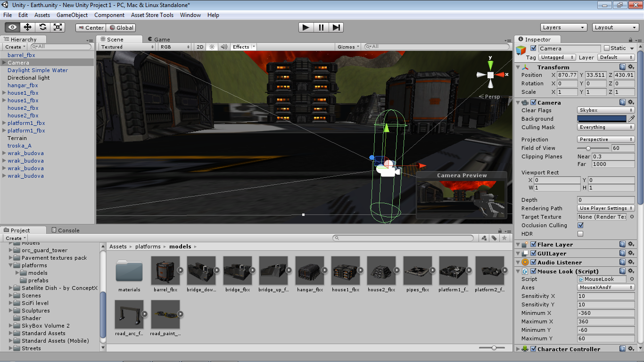This screenshot has width=644, height=362.
Task: Pause the game playback
Action: (321, 27)
